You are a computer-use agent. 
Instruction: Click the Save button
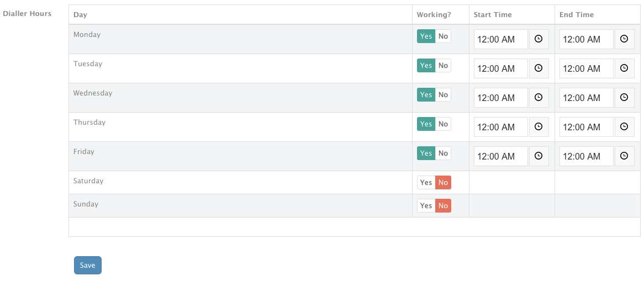pos(87,265)
